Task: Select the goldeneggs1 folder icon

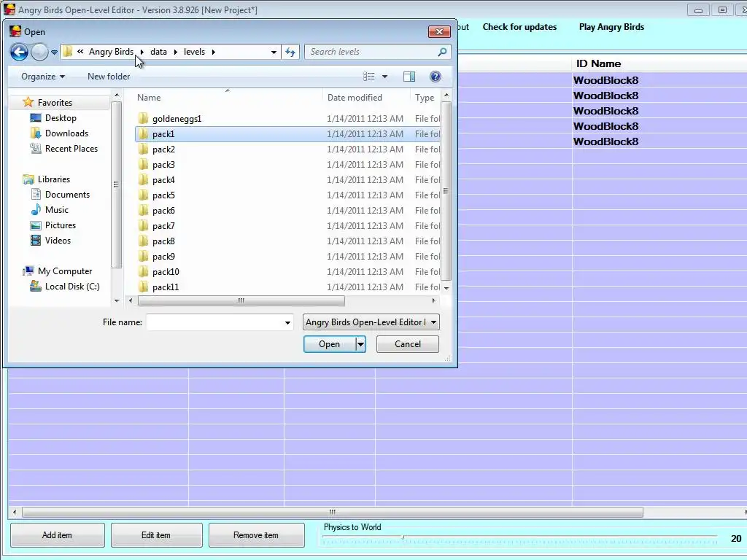Action: coord(143,118)
